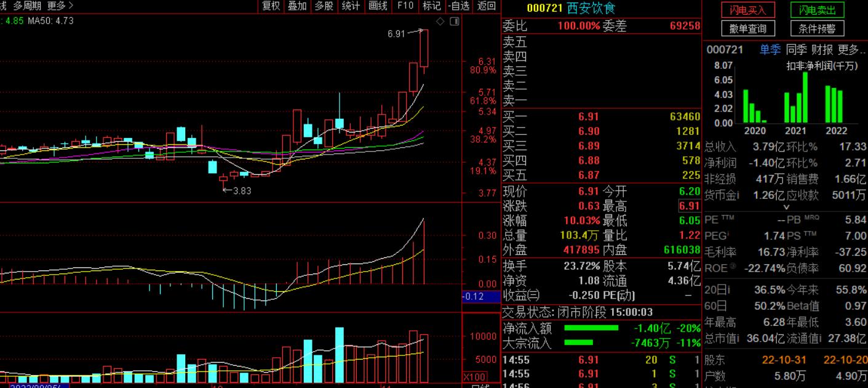Image resolution: width=868 pixels, height=388 pixels.
Task: Click the 年最高 value 6.28
Action: [x=774, y=322]
